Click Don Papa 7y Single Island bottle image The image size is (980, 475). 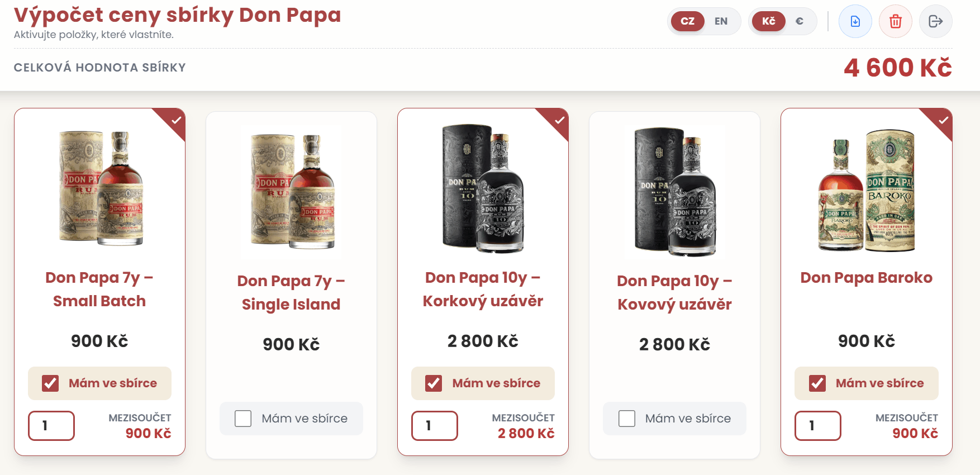tap(291, 191)
